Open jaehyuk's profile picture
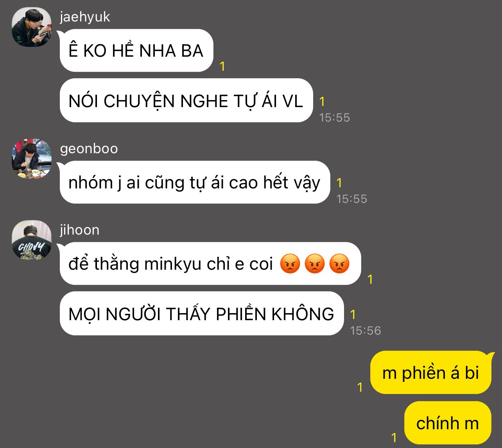Viewport: 502px width, 448px height. coord(32,27)
